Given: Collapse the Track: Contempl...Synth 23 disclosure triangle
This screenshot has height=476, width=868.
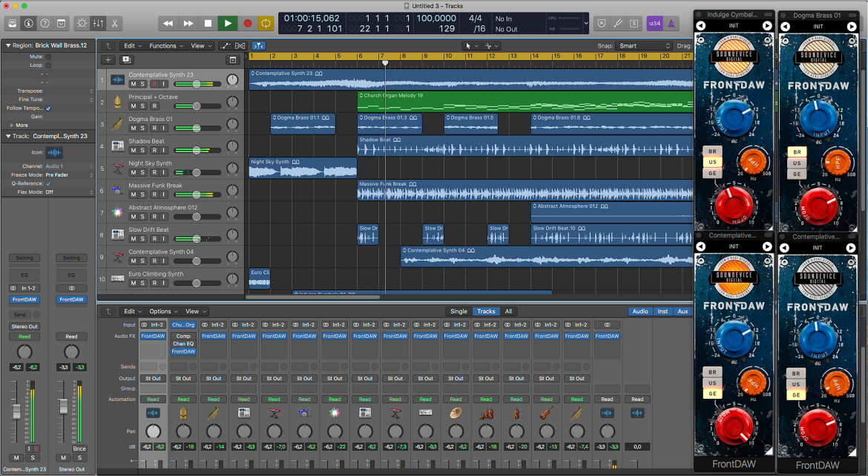Looking at the screenshot, I should [7, 136].
